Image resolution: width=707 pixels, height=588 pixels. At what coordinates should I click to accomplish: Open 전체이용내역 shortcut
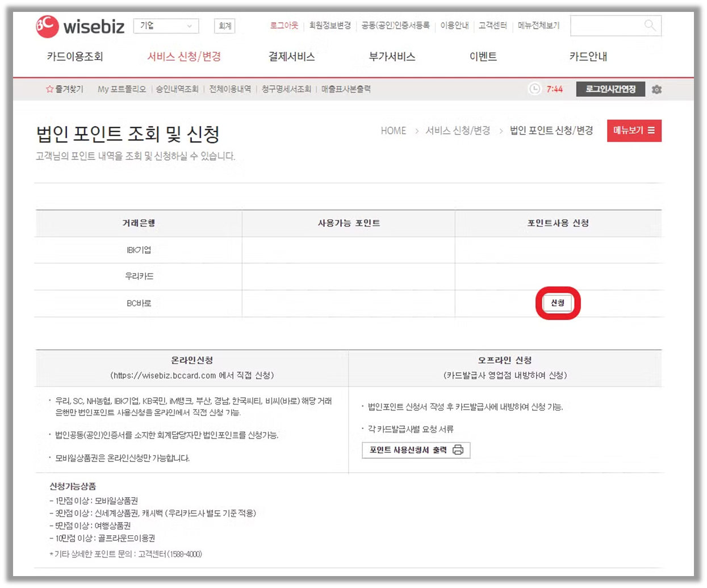tap(230, 89)
